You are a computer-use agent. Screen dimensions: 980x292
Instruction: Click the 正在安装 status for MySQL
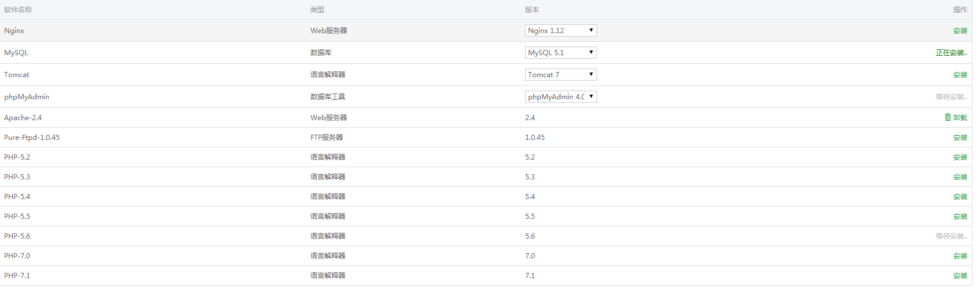point(952,53)
